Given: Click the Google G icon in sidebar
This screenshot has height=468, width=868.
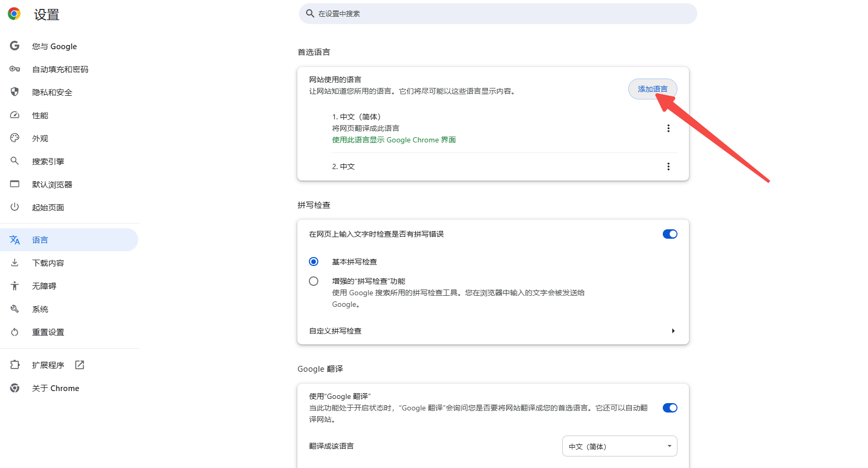Looking at the screenshot, I should tap(15, 46).
